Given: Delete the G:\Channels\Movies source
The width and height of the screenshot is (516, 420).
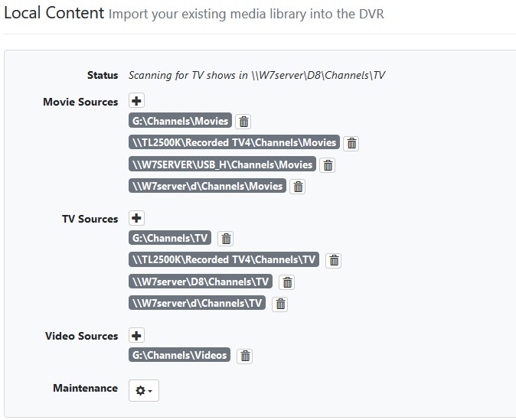Looking at the screenshot, I should click(x=243, y=122).
